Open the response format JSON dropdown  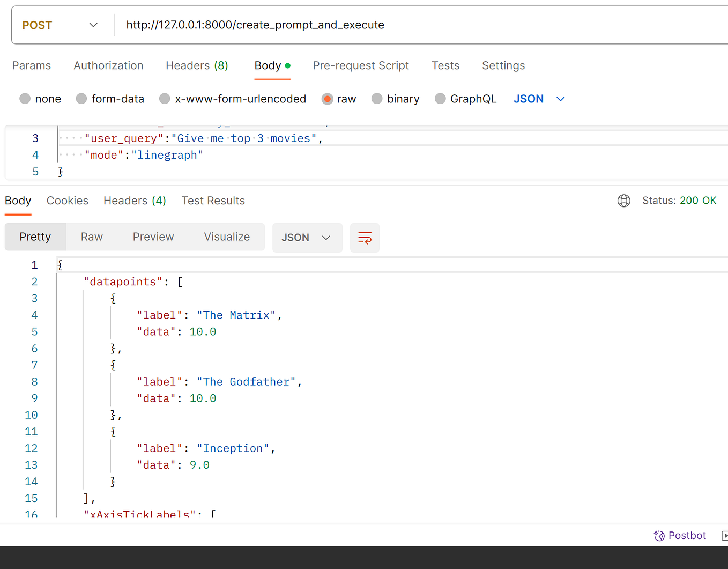[x=307, y=237]
